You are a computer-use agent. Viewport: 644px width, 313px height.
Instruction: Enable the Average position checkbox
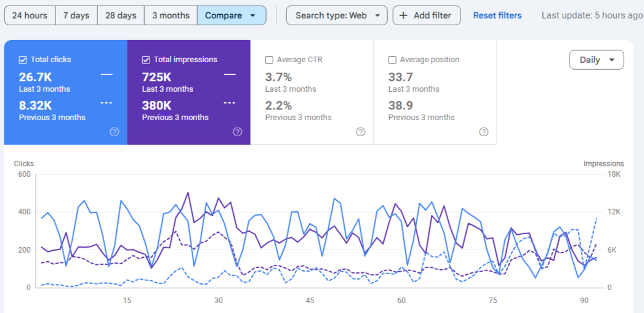tap(392, 60)
